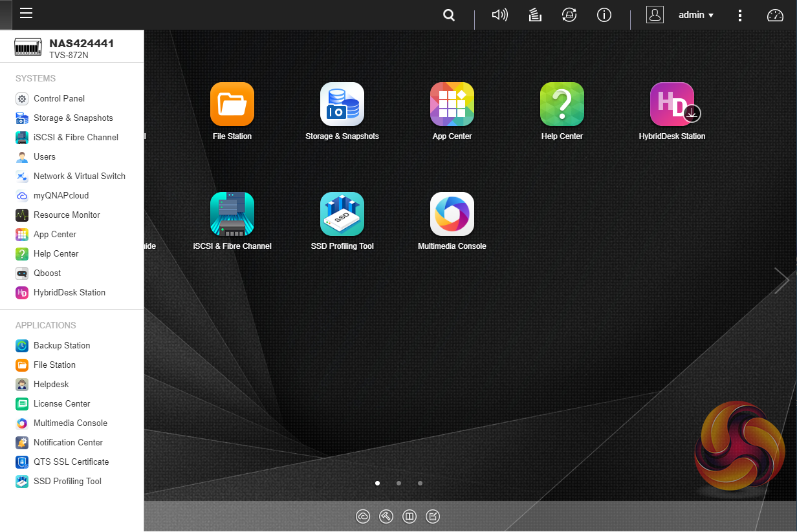Viewport: 797px width, 532px height.
Task: Click the book icon in bottom bar
Action: (409, 516)
